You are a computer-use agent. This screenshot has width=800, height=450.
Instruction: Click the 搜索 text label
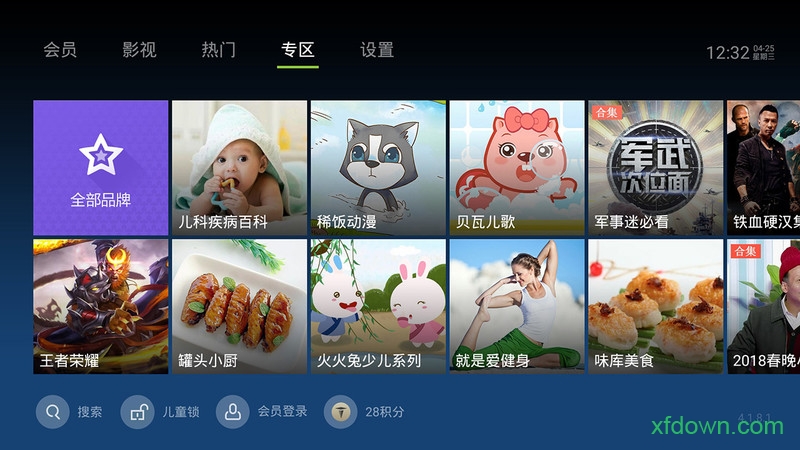point(90,412)
